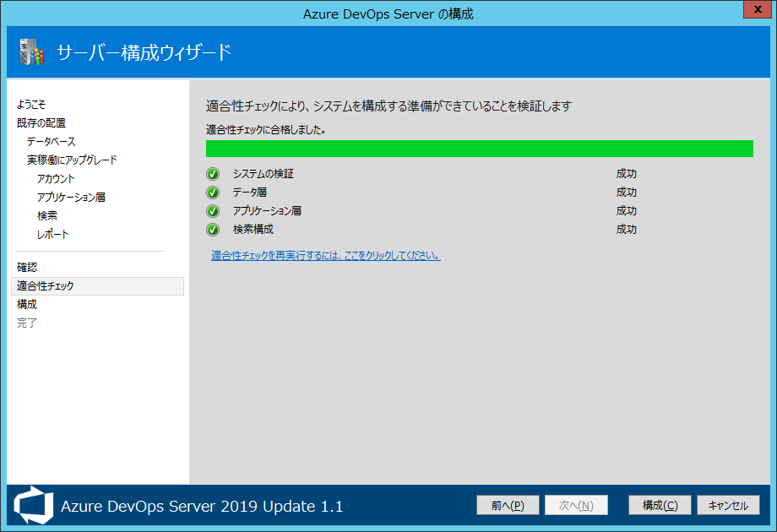The width and height of the screenshot is (777, 532).
Task: Click green check icon for システムの検証
Action: pos(213,174)
